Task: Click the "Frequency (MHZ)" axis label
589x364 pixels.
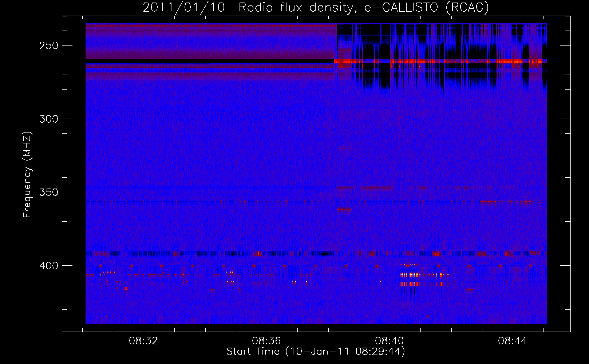Action: (27, 175)
